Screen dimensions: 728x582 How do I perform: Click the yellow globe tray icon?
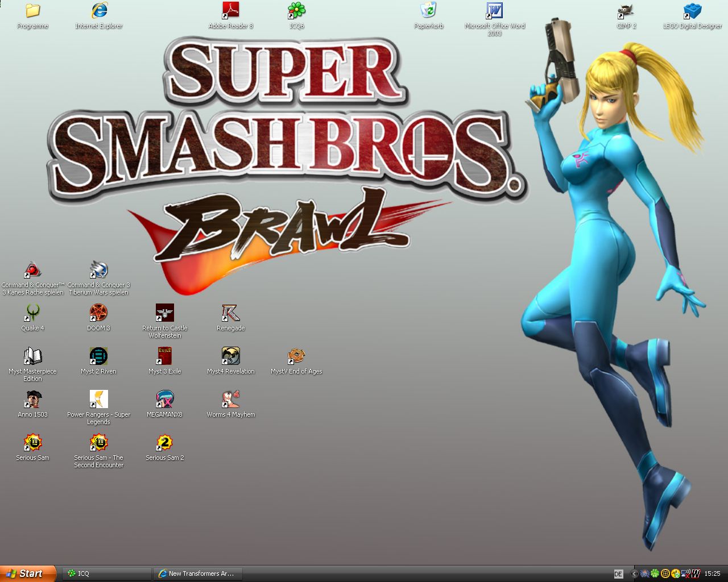665,573
